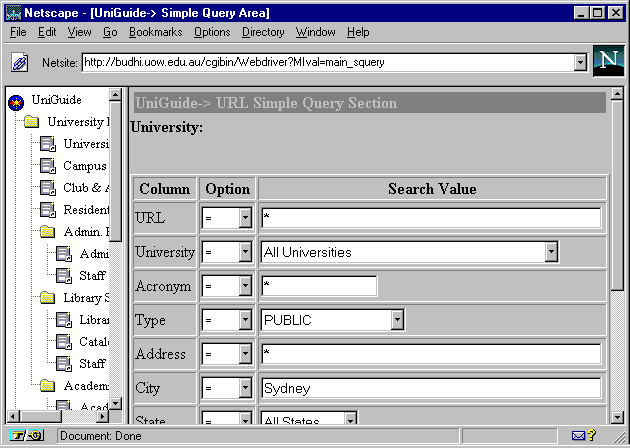The width and height of the screenshot is (630, 448).
Task: Open the Netsite URL history dropdown arrow
Action: [x=580, y=62]
